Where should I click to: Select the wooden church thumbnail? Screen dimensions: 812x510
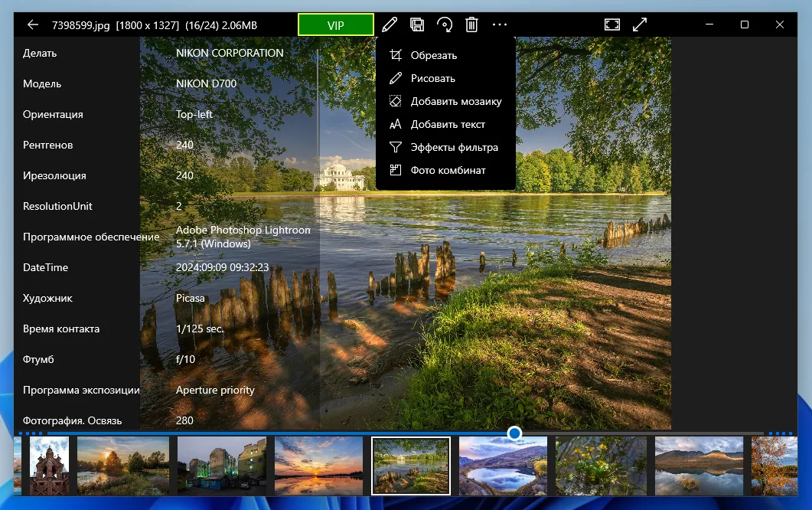pyautogui.click(x=49, y=466)
